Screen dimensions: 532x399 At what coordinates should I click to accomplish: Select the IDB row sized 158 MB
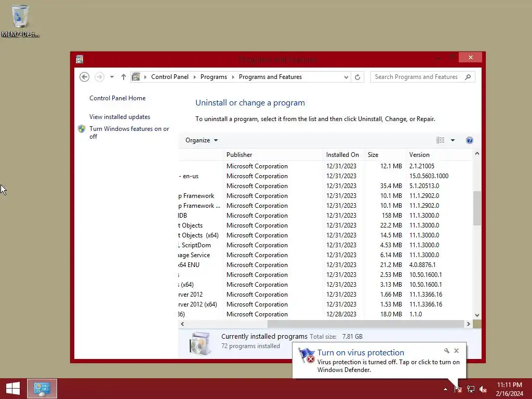click(x=325, y=216)
